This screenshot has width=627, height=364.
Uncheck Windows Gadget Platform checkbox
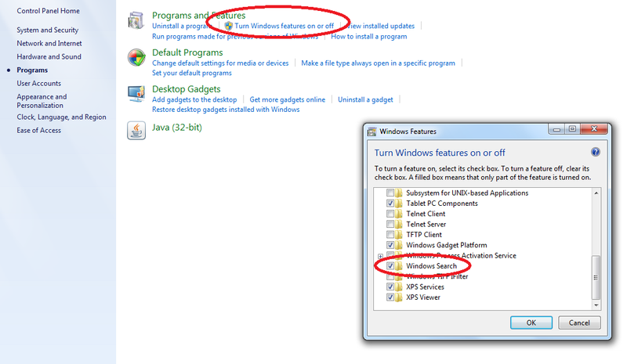390,245
